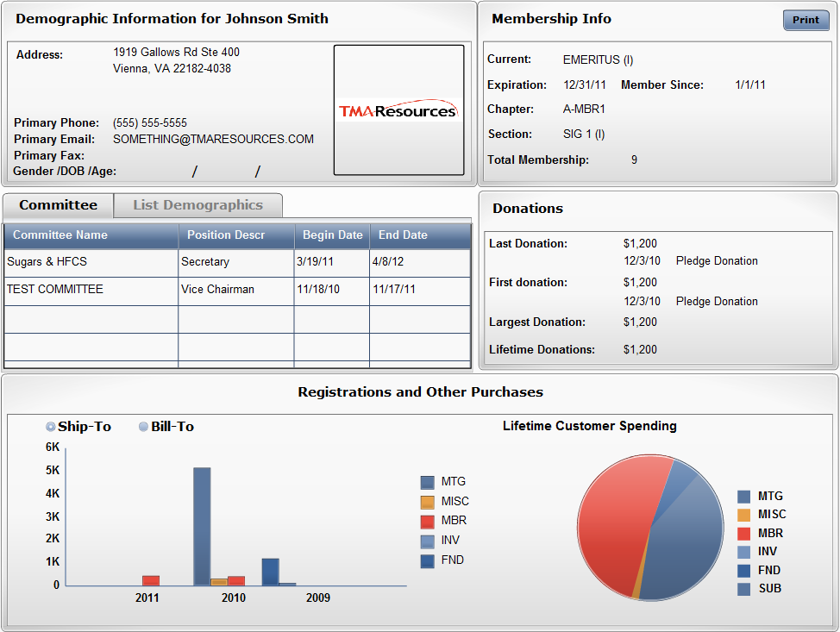Sort by Begin Date column header

[x=332, y=235]
